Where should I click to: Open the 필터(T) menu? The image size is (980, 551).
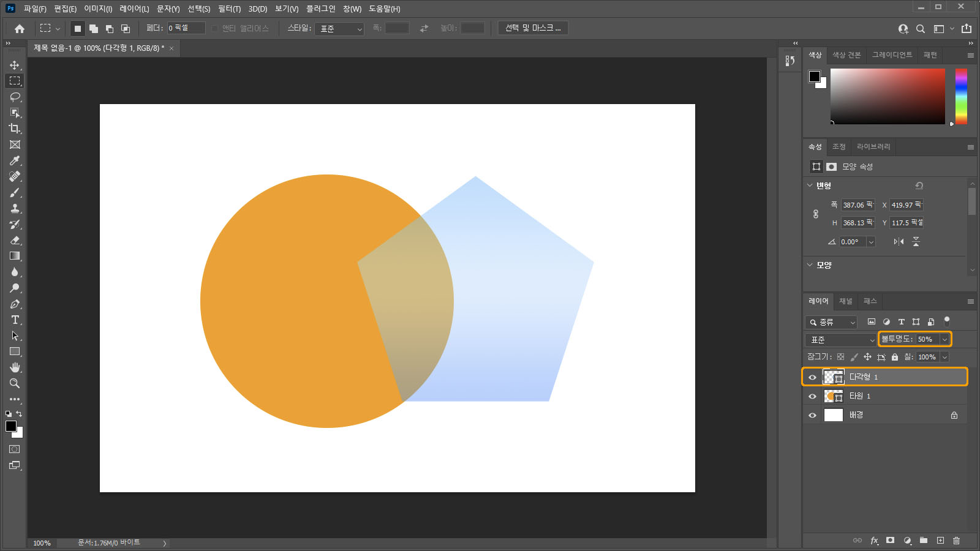pyautogui.click(x=229, y=9)
